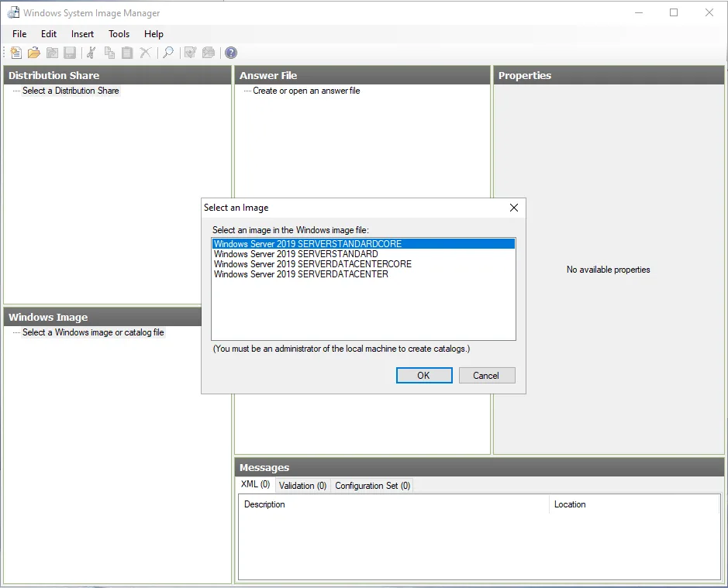Switch to the Validation (0) tab
This screenshot has width=728, height=588.
tap(302, 486)
